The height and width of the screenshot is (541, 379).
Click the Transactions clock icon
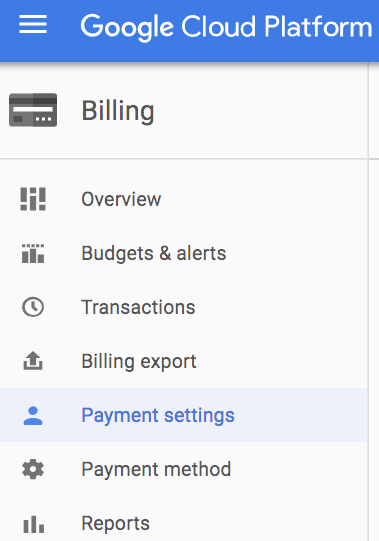[x=33, y=307]
